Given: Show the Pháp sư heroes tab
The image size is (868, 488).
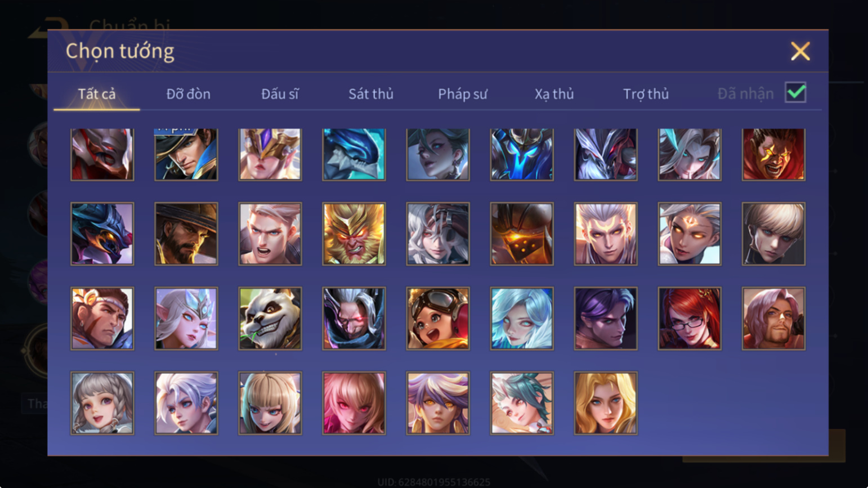Looking at the screenshot, I should click(x=463, y=94).
